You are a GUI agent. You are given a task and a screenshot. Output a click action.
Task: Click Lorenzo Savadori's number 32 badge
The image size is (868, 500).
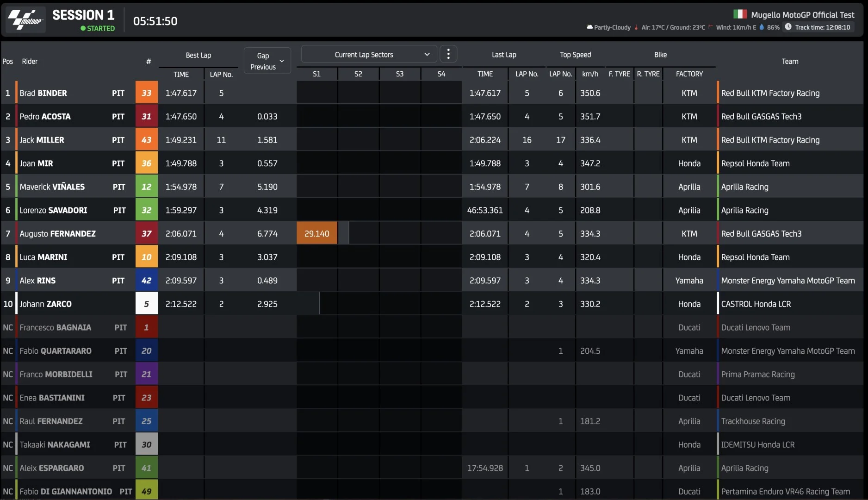click(x=146, y=210)
